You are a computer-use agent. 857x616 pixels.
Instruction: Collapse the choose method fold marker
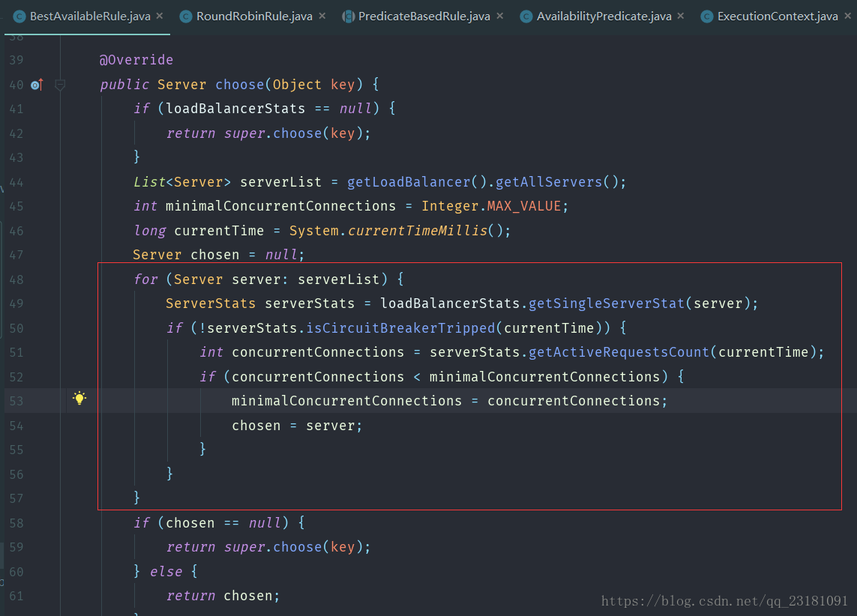point(60,85)
